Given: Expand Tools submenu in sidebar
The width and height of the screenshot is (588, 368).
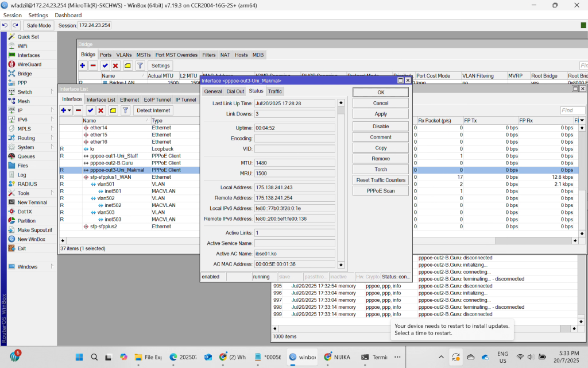Looking at the screenshot, I should pos(52,193).
